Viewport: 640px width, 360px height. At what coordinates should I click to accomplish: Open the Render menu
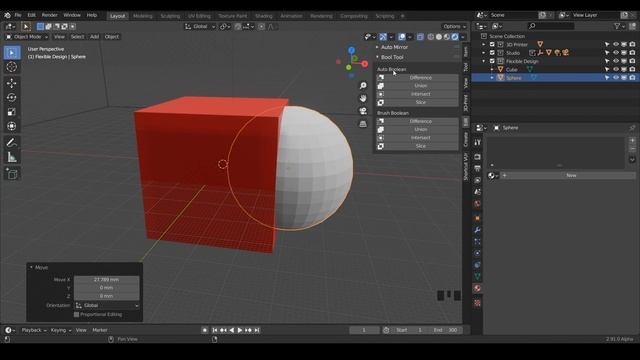point(49,15)
